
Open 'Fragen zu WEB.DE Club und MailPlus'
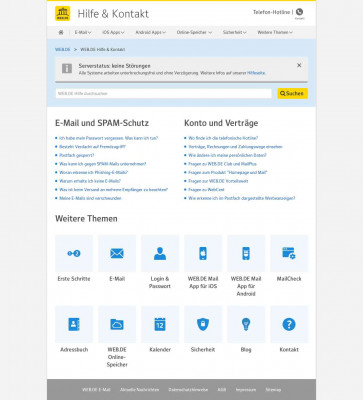pos(222,164)
